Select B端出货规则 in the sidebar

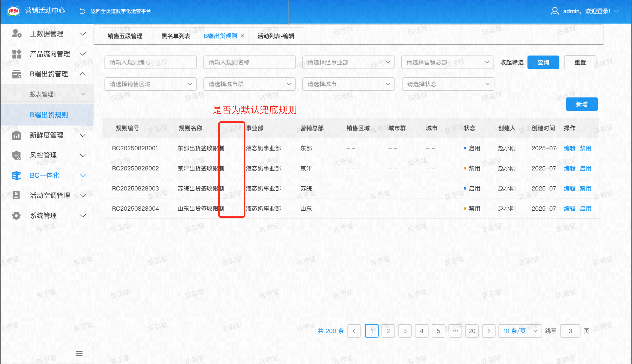coord(47,115)
